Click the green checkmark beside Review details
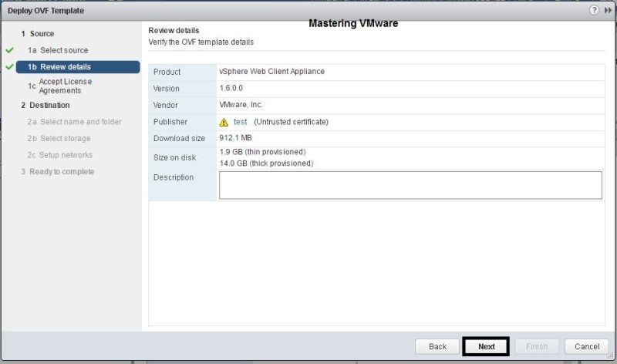Image resolution: width=617 pixels, height=364 pixels. pyautogui.click(x=10, y=67)
